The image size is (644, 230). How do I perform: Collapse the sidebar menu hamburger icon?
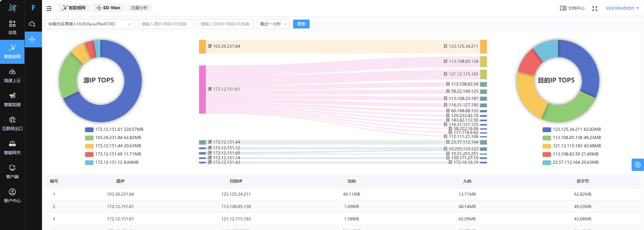pyautogui.click(x=49, y=8)
